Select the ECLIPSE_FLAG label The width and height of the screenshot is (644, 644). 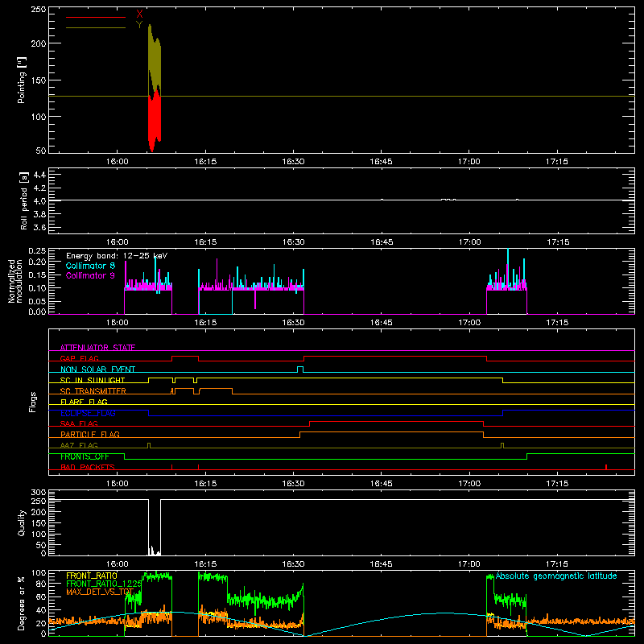coord(88,413)
